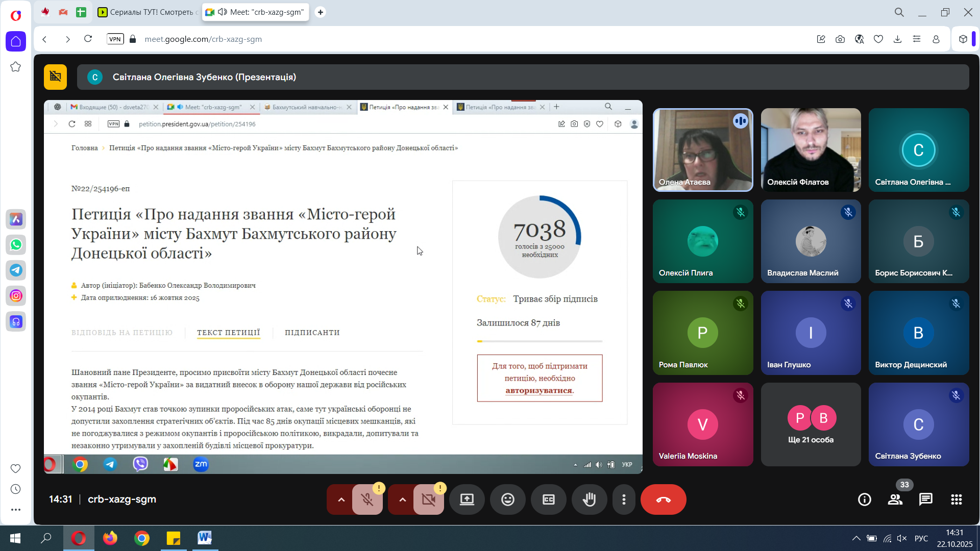Click the raise hand icon

coord(589,499)
